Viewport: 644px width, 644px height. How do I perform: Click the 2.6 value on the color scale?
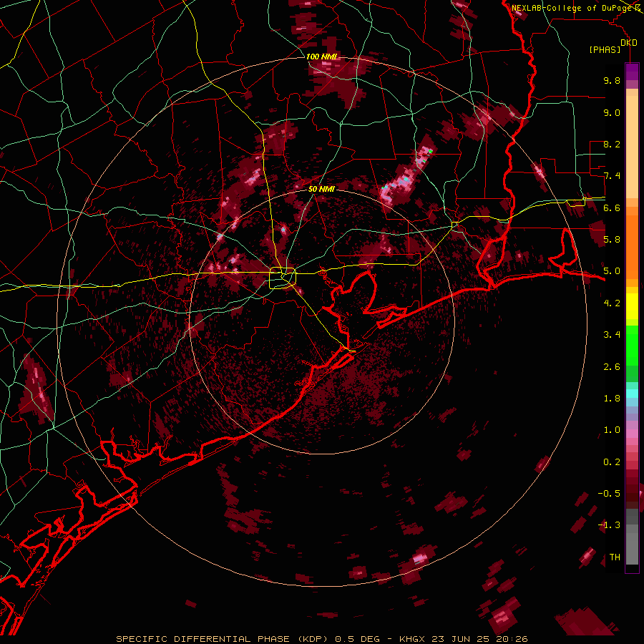pyautogui.click(x=612, y=367)
